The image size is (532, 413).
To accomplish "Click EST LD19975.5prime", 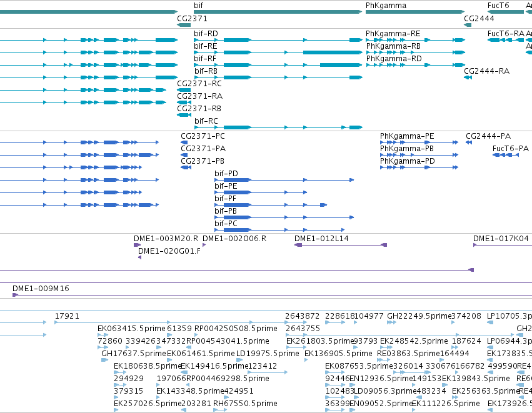I will pyautogui.click(x=239, y=360).
